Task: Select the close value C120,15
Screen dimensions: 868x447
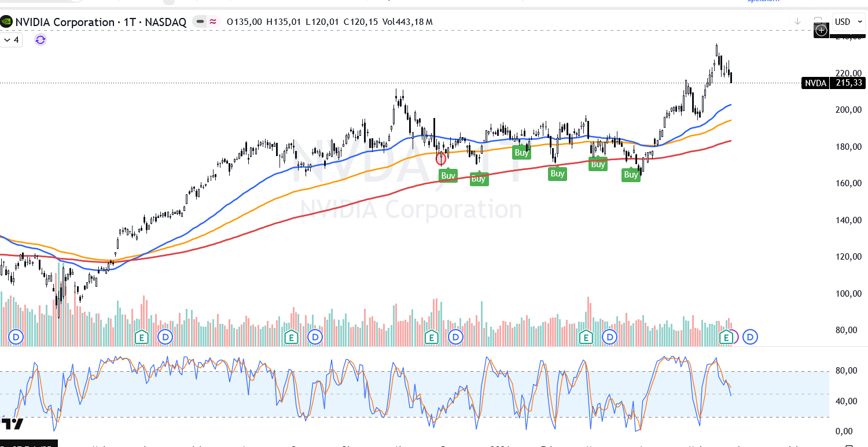Action: click(x=361, y=22)
